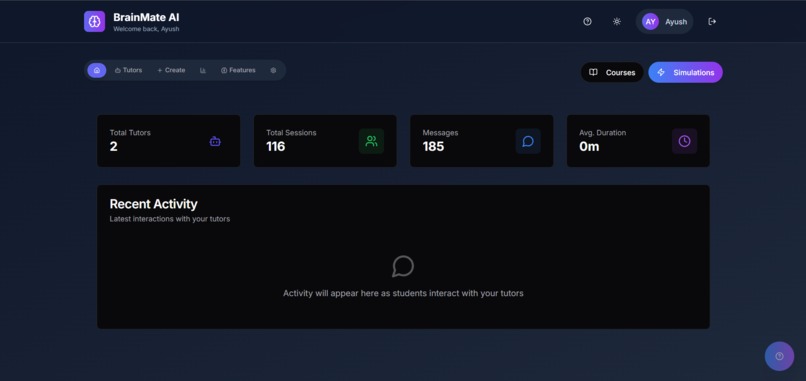Log out using the exit arrow icon
This screenshot has height=381, width=806.
712,22
